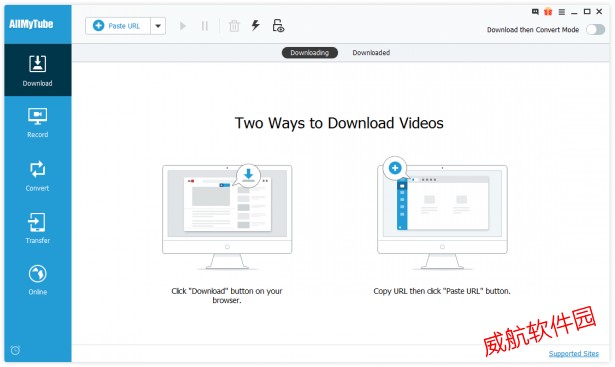
Task: Open the Online section in sidebar
Action: pos(38,280)
